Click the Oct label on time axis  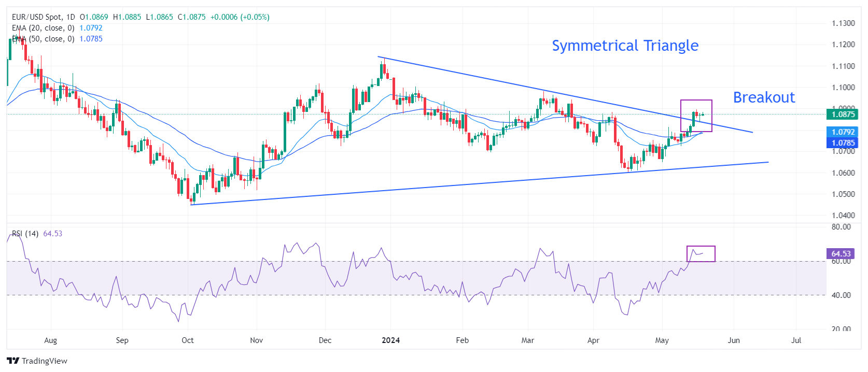(188, 340)
